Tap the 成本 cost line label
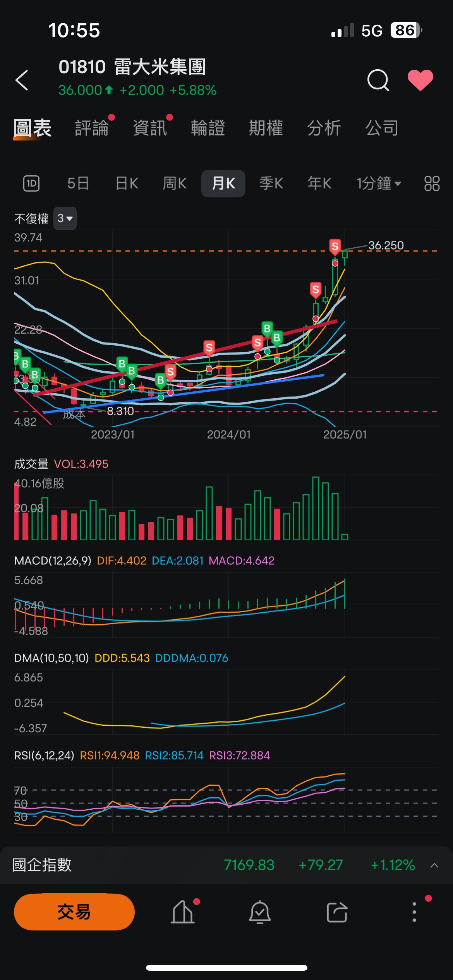Image resolution: width=453 pixels, height=980 pixels. [74, 415]
